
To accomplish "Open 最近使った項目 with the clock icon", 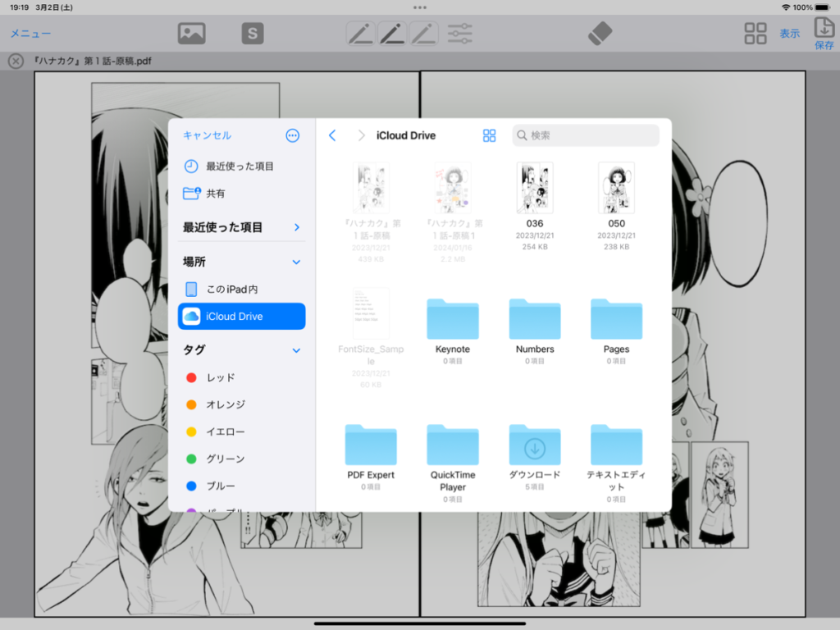I will click(242, 166).
